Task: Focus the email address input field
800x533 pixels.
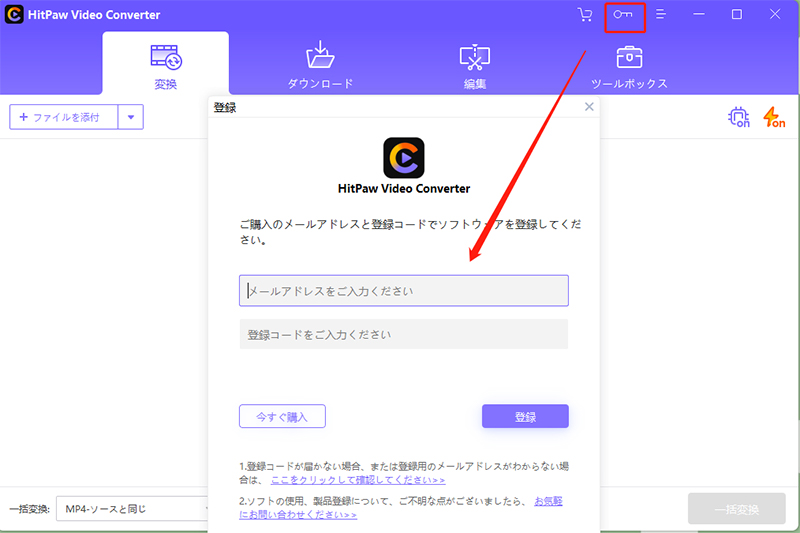Action: coord(404,291)
